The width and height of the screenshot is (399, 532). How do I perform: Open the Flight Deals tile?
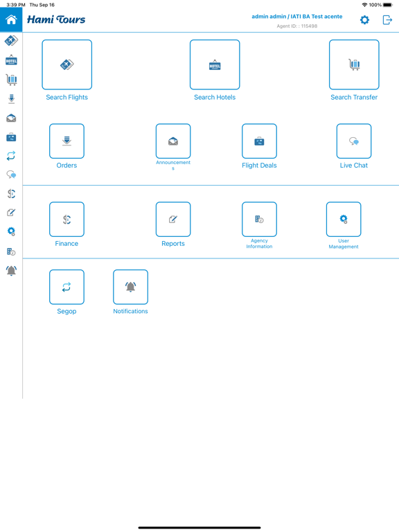click(259, 141)
